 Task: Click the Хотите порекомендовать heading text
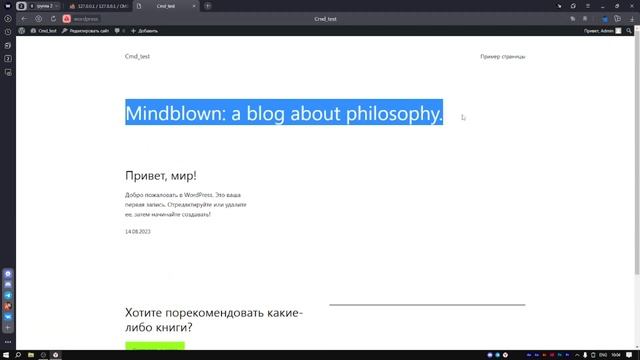(214, 320)
